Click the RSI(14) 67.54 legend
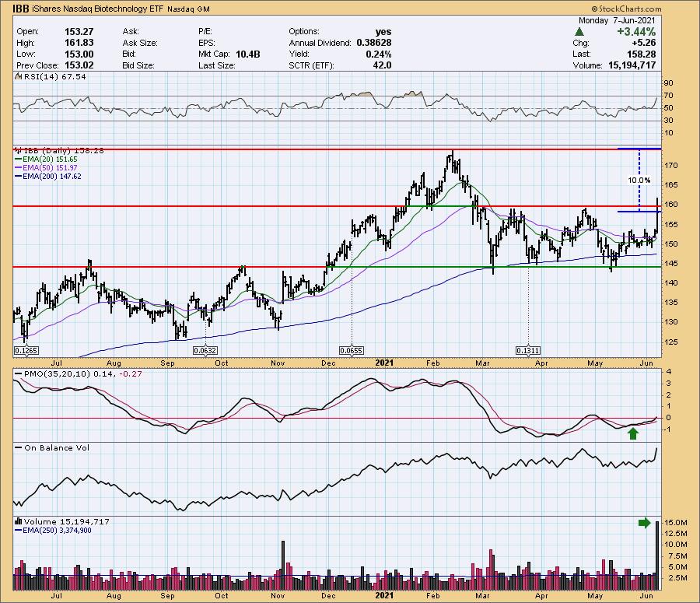700x603 pixels. (55, 76)
